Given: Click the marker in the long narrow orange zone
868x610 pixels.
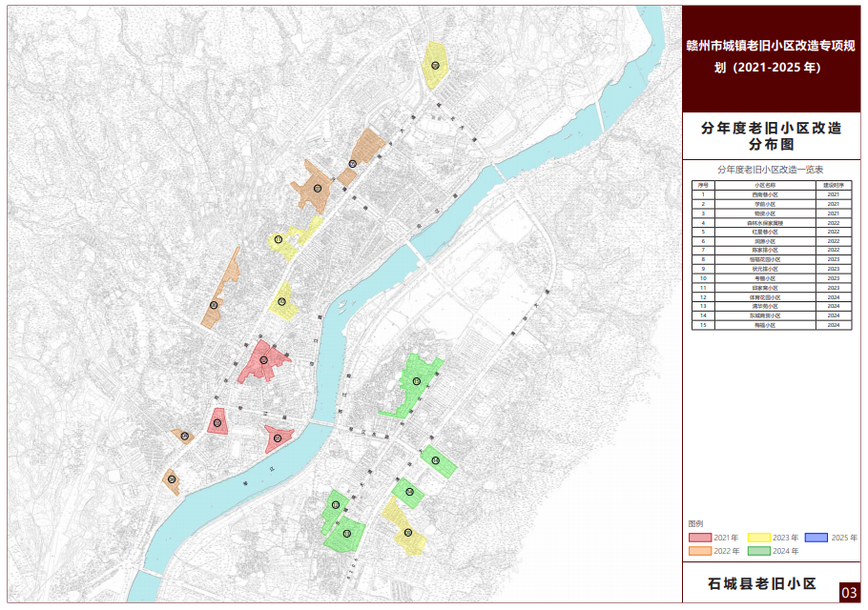Looking at the screenshot, I should coord(214,305).
